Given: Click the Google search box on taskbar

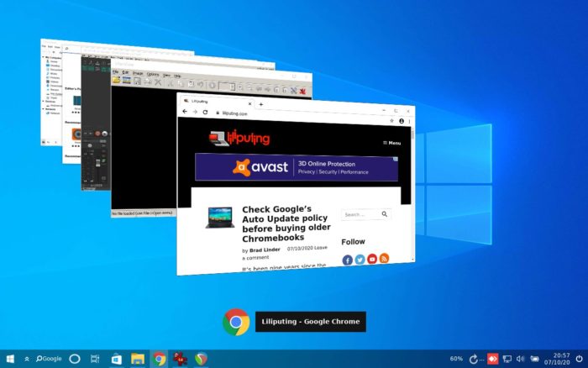Looking at the screenshot, I should (49, 359).
